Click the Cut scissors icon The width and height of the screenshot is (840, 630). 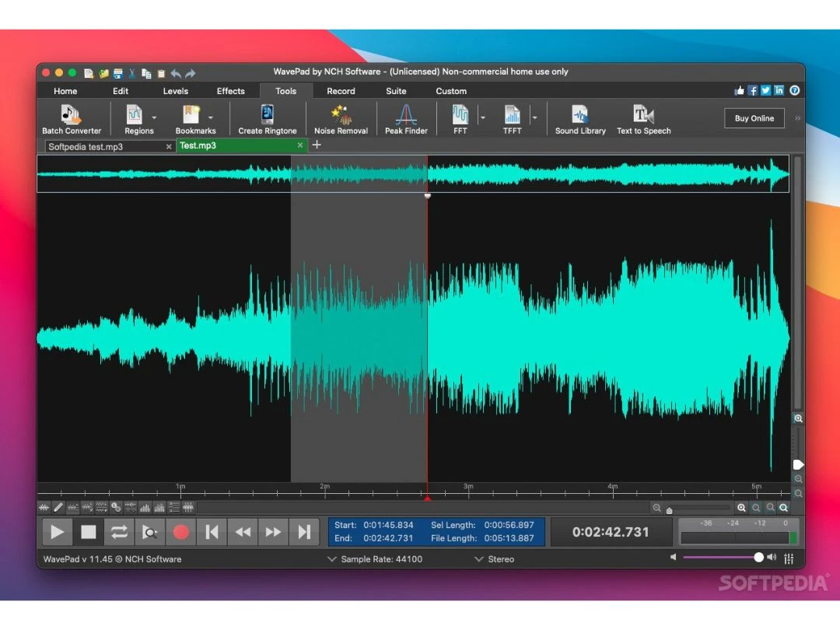(x=131, y=73)
